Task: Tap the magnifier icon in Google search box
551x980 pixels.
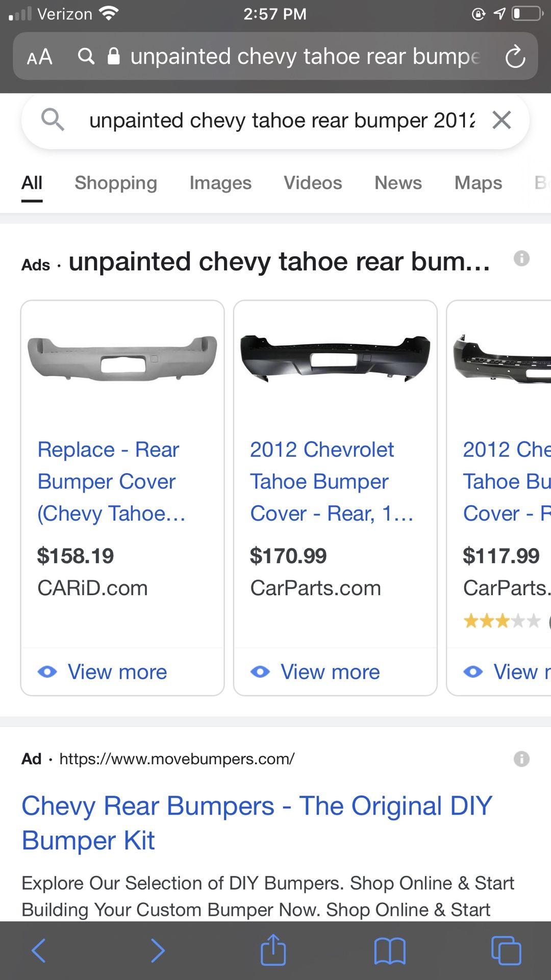Action: (52, 120)
